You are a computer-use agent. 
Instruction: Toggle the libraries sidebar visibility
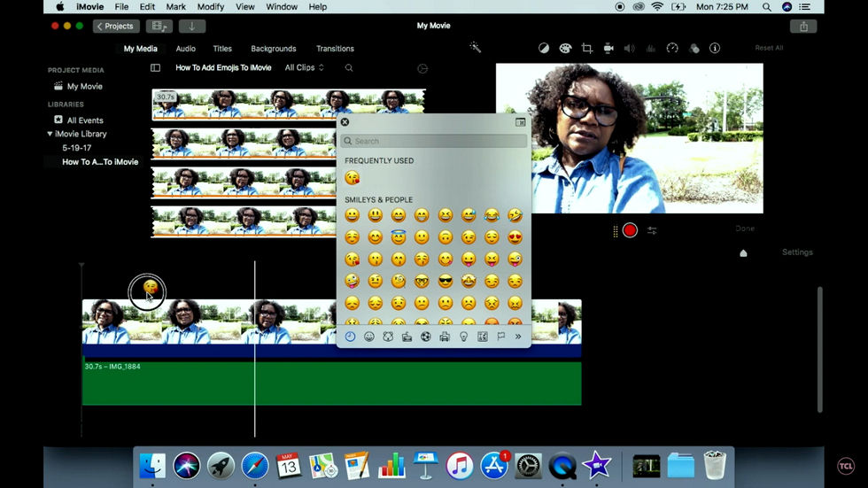point(155,67)
